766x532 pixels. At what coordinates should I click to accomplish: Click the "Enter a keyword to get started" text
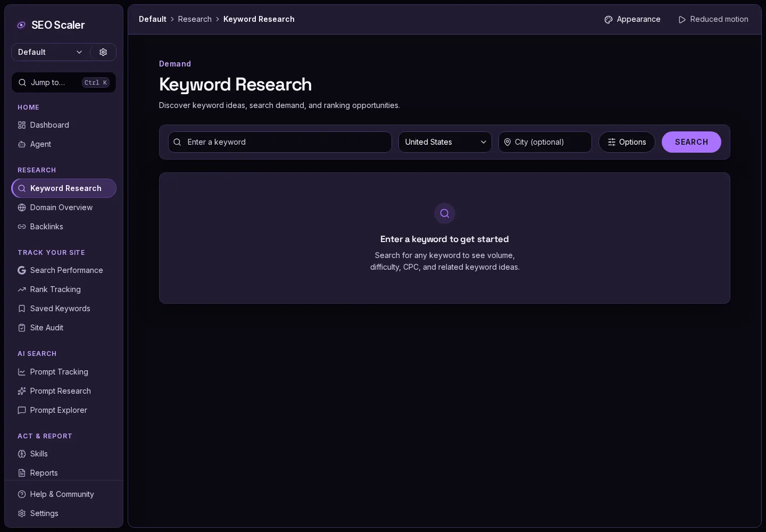click(x=445, y=239)
